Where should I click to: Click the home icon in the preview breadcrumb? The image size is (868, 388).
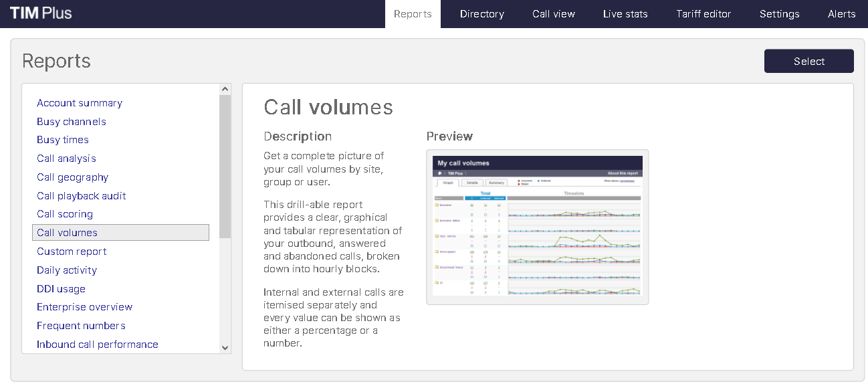439,173
